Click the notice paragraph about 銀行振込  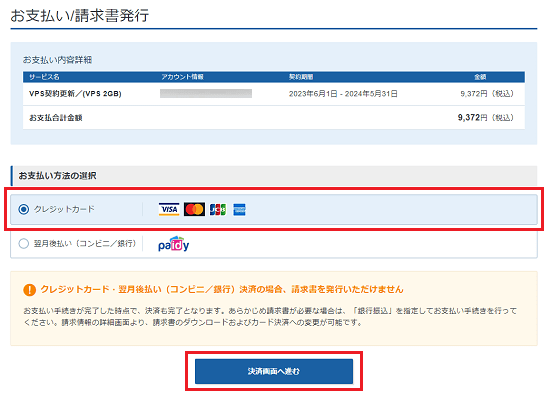point(270,316)
